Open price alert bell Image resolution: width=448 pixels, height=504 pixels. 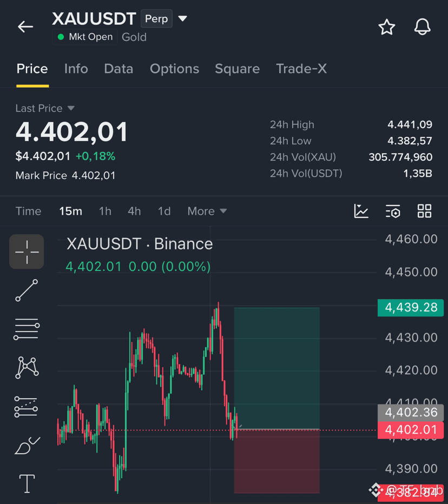(x=422, y=26)
